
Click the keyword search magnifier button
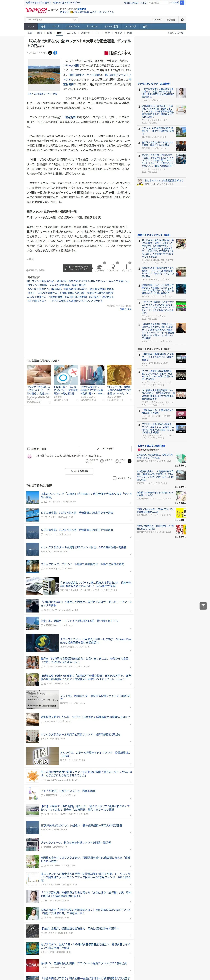pos(75,20)
